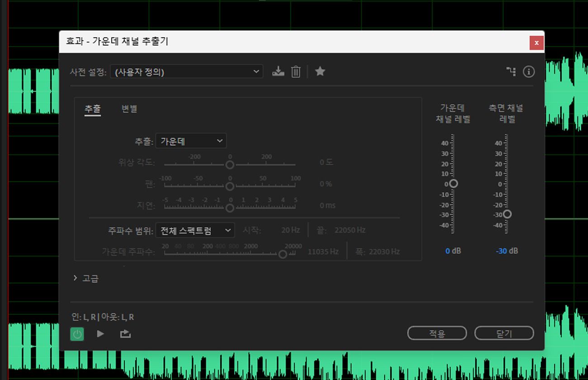Dismiss the dialog using 닫기 button
This screenshot has height=380, width=588.
point(504,332)
